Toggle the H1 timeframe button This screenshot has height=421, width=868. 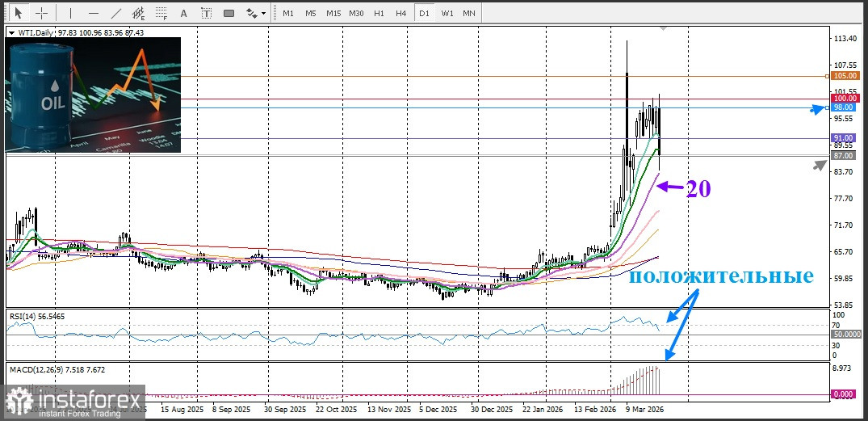click(379, 13)
